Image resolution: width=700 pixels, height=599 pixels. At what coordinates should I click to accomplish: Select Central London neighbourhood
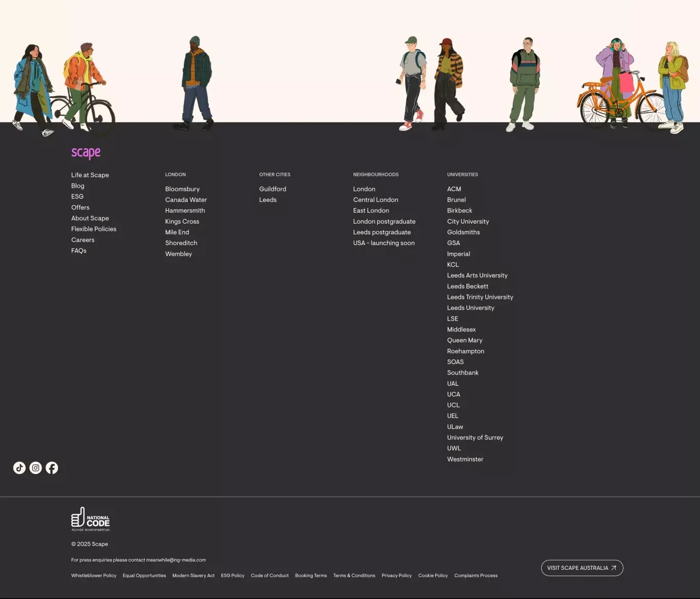376,199
